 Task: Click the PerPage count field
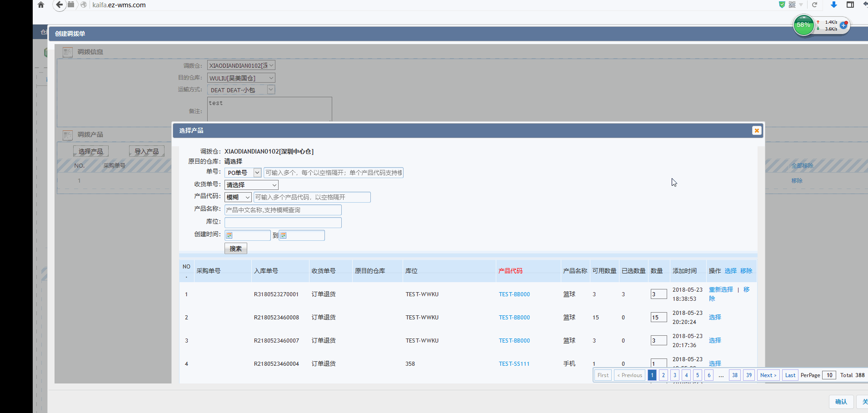click(829, 375)
